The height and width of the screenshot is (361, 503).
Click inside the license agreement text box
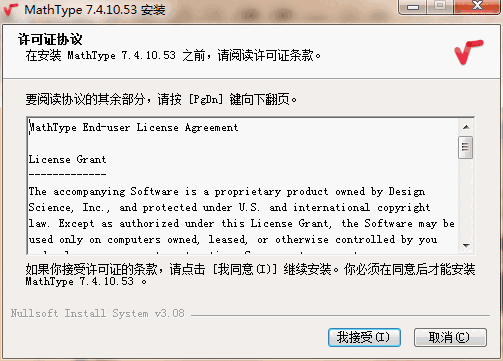coord(243,186)
